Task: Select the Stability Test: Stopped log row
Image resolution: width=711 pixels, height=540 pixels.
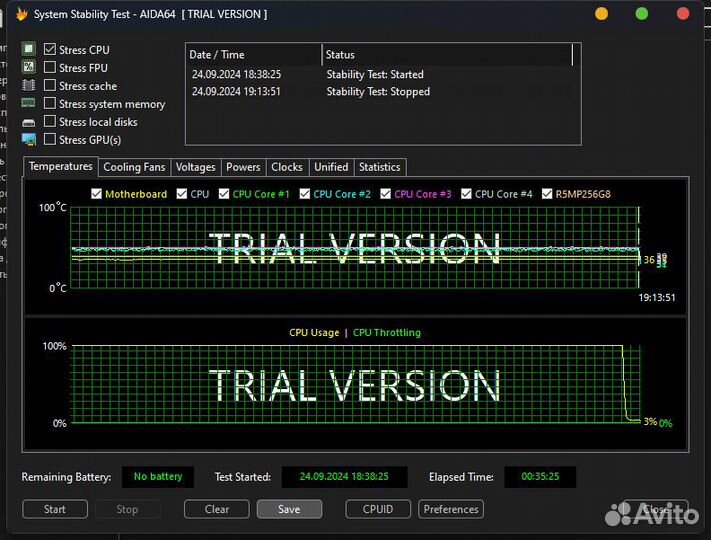Action: [x=381, y=92]
